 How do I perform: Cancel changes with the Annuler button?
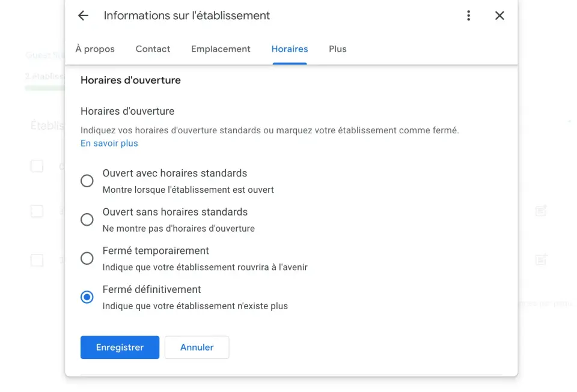(x=197, y=347)
